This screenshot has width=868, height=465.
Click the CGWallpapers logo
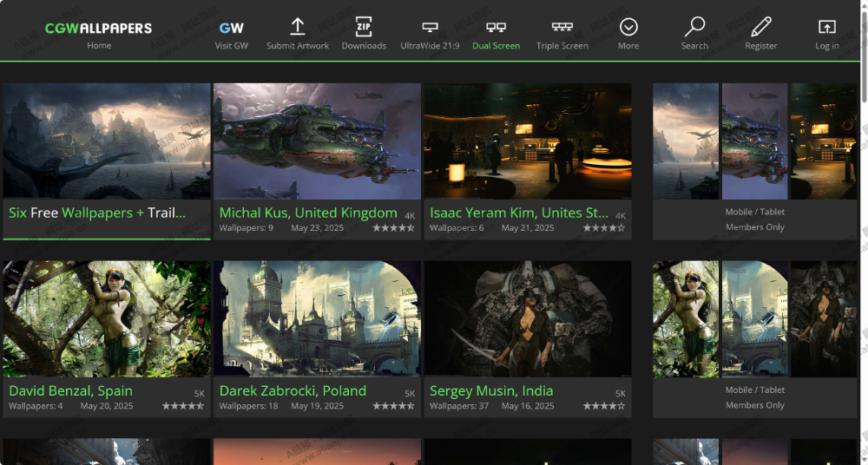pos(99,29)
